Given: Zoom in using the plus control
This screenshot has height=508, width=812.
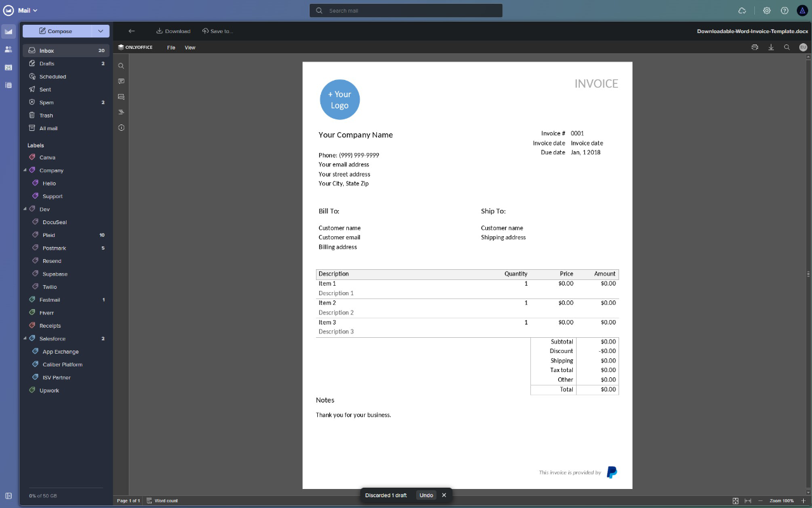Looking at the screenshot, I should click(x=804, y=500).
